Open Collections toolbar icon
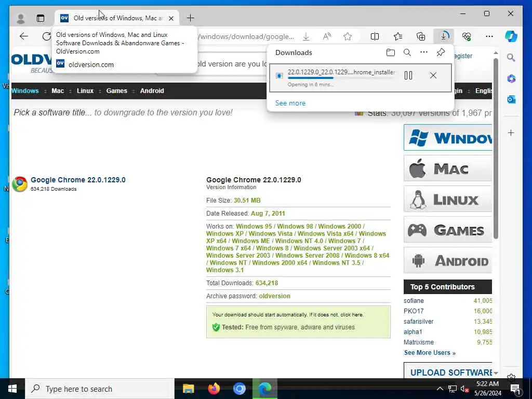This screenshot has height=399, width=532. tap(421, 36)
